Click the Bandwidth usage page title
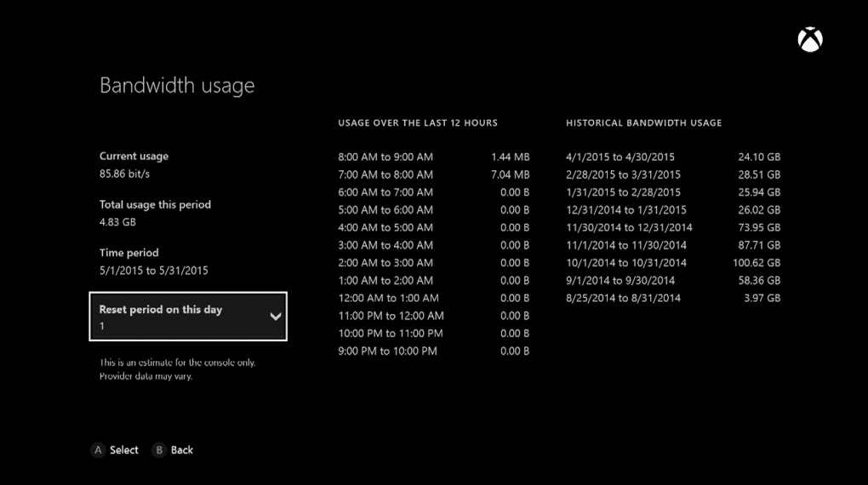The width and height of the screenshot is (868, 485). (177, 86)
